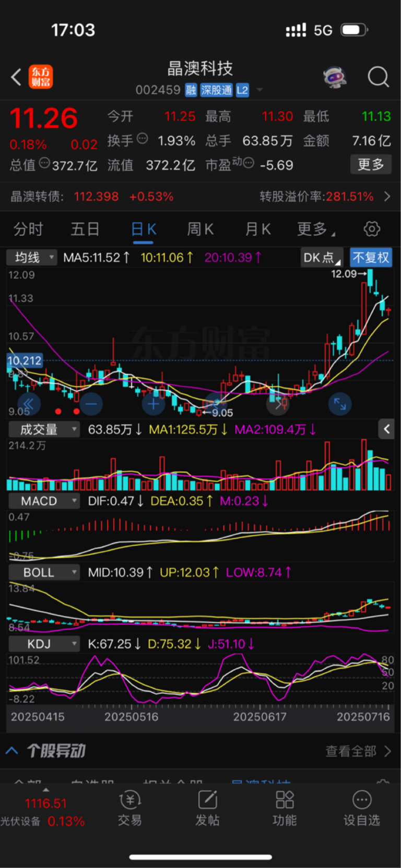Image resolution: width=401 pixels, height=868 pixels.
Task: Zoom out chart with the minus button
Action: [x=91, y=404]
